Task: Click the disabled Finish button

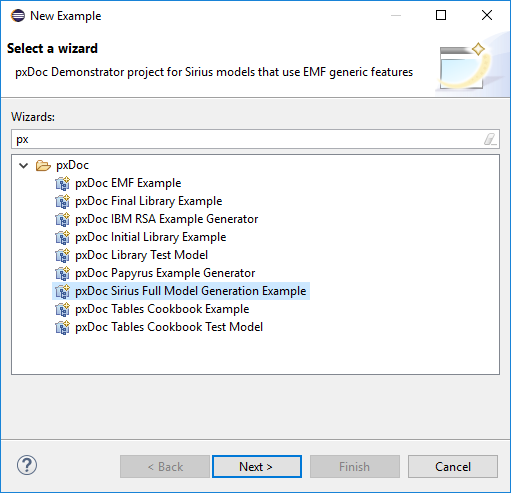Action: (x=355, y=466)
